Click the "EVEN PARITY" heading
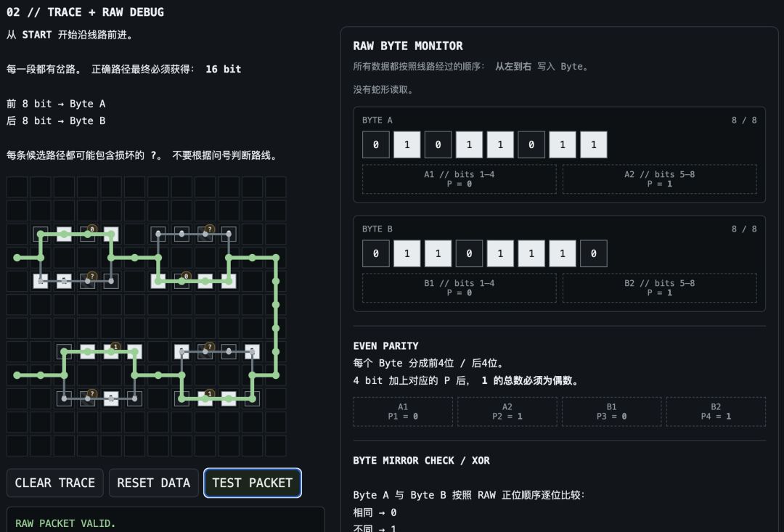Viewport: 784px width, 532px height. pyautogui.click(x=385, y=346)
